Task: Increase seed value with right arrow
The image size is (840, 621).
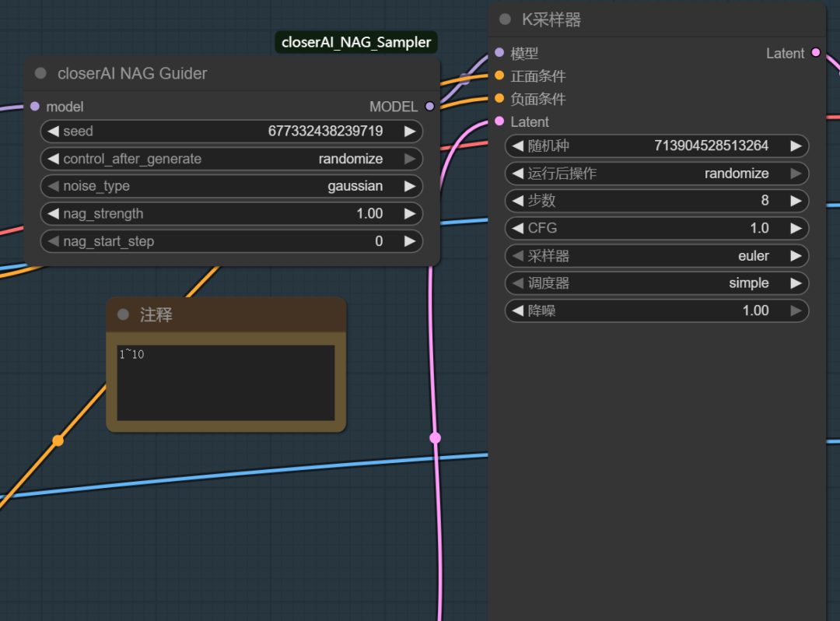Action: (x=410, y=132)
